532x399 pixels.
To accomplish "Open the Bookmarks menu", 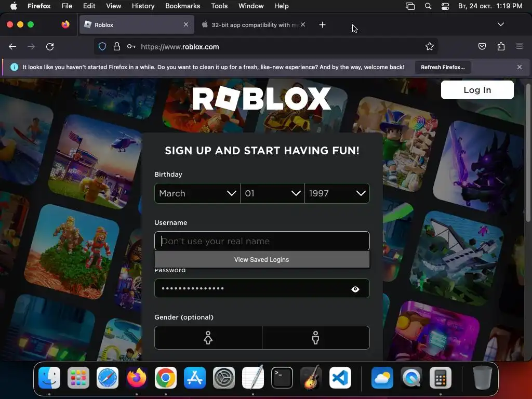I will tap(182, 6).
